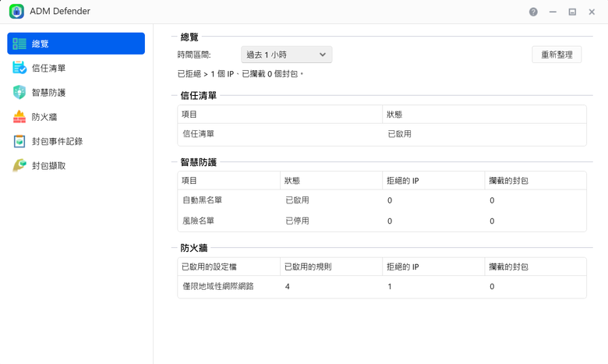Screen dimensions: 608x364
Task: Select the 智慧防護 shield icon
Action: point(19,92)
